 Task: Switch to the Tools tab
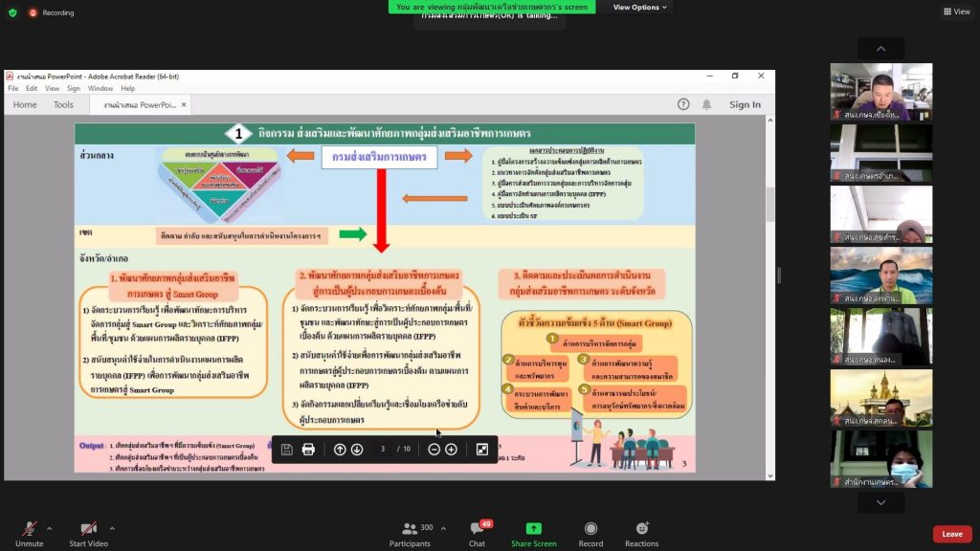tap(63, 105)
